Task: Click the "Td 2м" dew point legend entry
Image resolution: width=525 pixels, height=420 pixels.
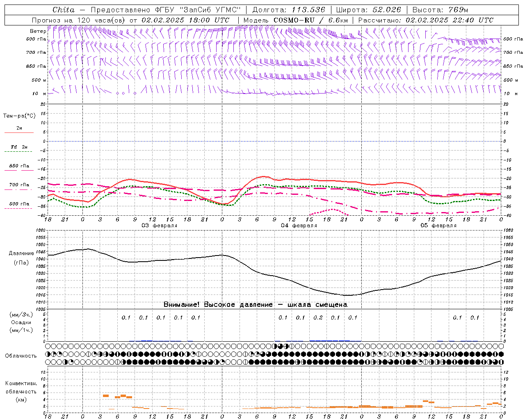Action: coord(19,147)
